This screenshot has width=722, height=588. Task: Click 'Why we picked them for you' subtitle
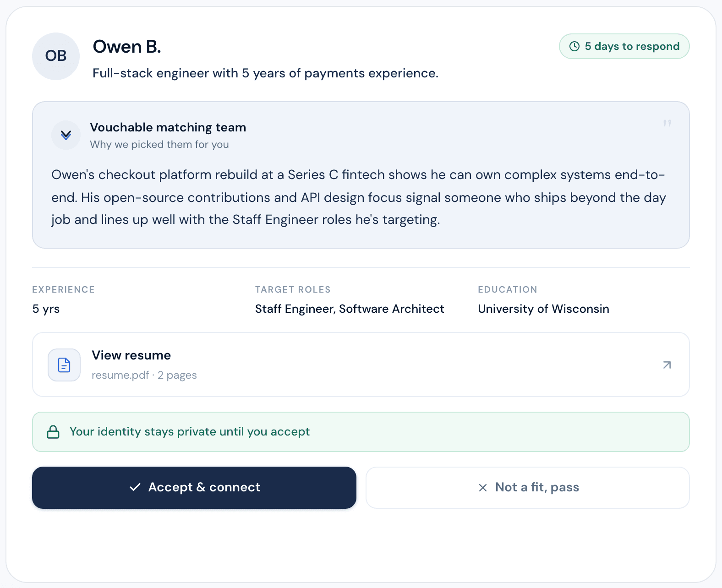[159, 144]
